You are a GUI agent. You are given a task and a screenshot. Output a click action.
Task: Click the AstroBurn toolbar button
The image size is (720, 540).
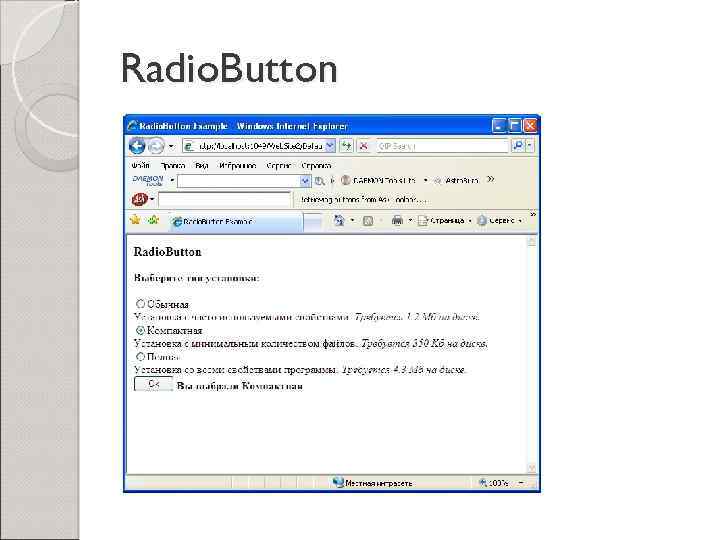click(x=456, y=180)
